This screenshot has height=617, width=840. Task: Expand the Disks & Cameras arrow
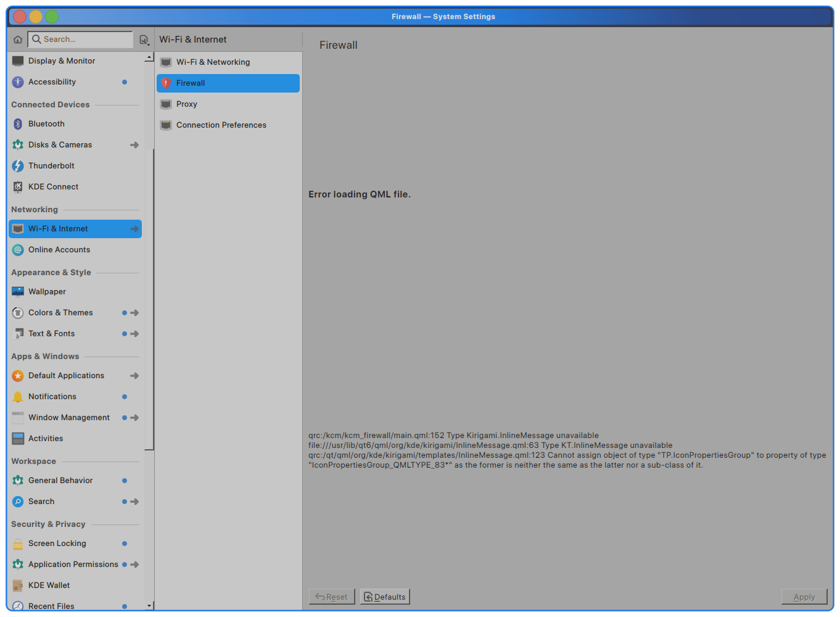click(x=134, y=145)
